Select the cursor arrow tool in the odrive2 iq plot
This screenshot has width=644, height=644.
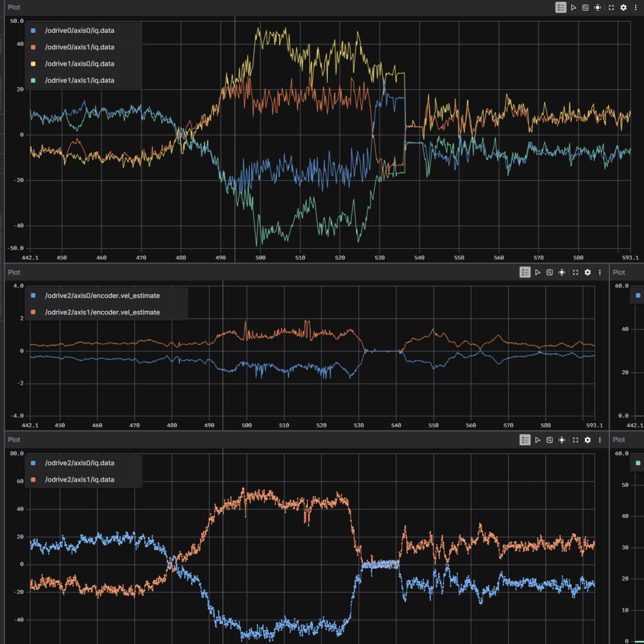(x=538, y=440)
